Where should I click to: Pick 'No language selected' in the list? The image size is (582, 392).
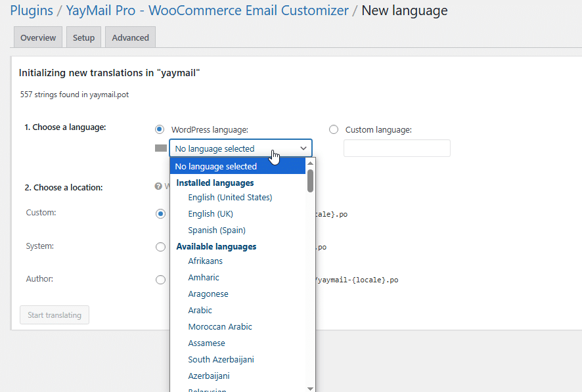click(x=238, y=166)
